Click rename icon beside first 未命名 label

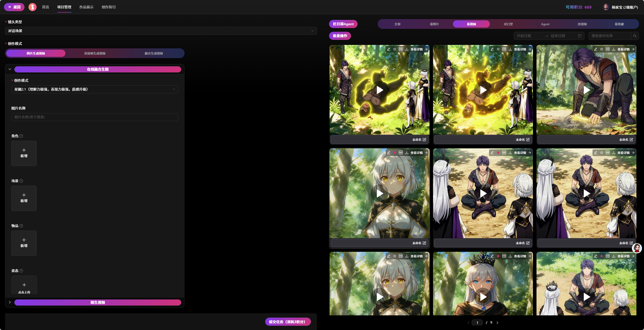(424, 140)
